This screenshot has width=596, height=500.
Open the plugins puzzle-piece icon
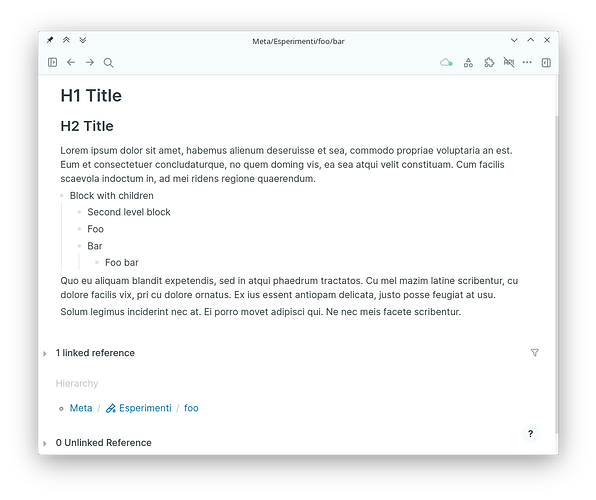pyautogui.click(x=489, y=62)
